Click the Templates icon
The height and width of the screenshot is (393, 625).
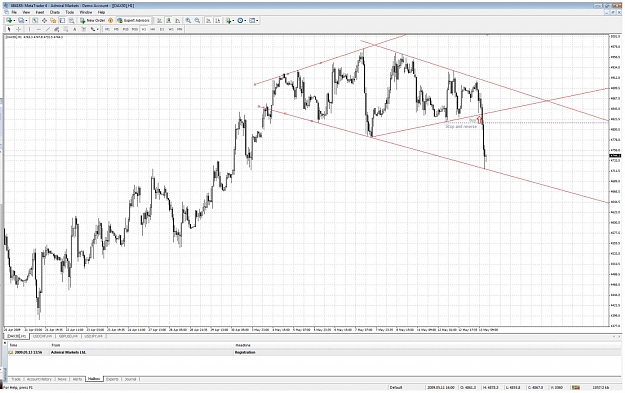click(x=252, y=20)
